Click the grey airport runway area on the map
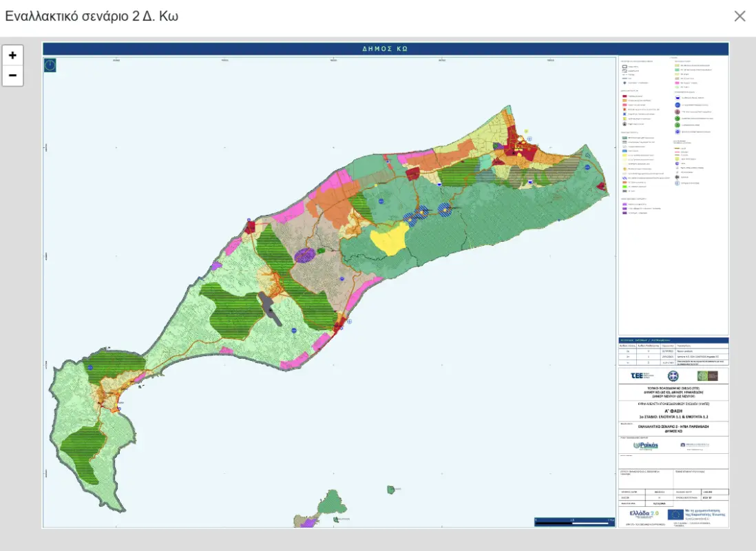 pos(270,309)
